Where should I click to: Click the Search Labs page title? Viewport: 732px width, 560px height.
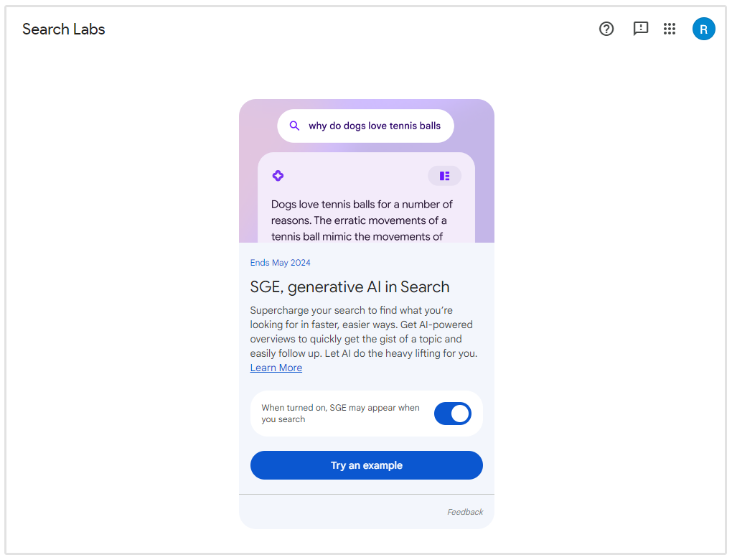(x=64, y=29)
